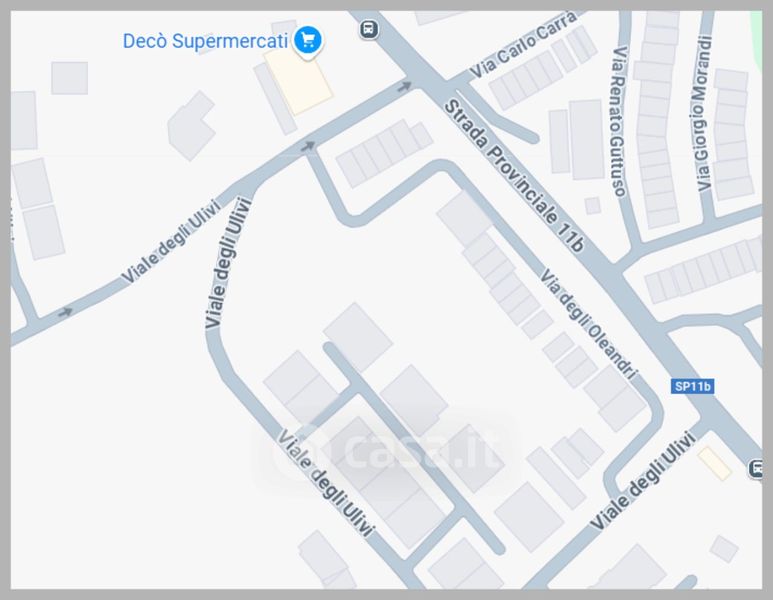Open the Decò Supermercati place label
The height and width of the screenshot is (600, 773).
pyautogui.click(x=205, y=41)
